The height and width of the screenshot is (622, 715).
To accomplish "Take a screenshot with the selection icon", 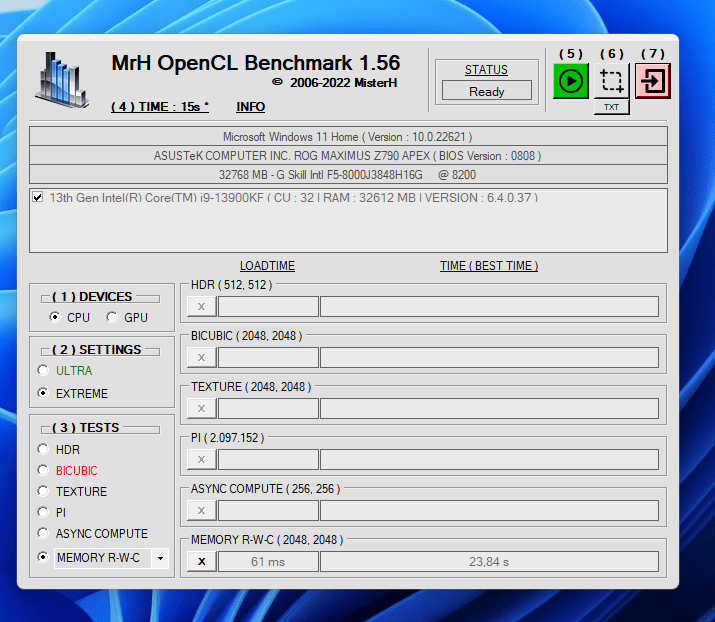I will point(611,81).
